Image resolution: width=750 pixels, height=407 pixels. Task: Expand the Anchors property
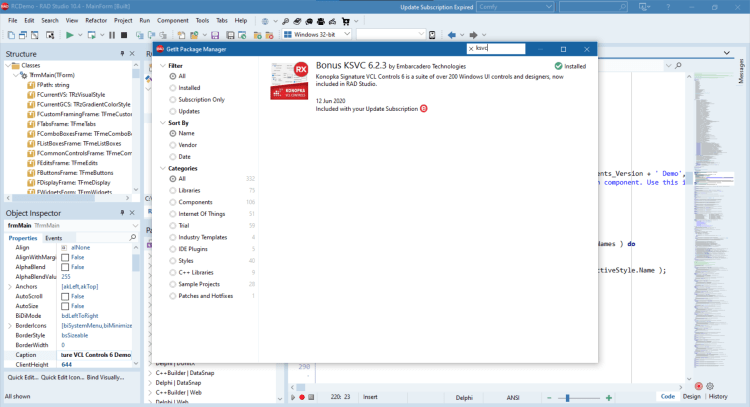[x=10, y=286]
